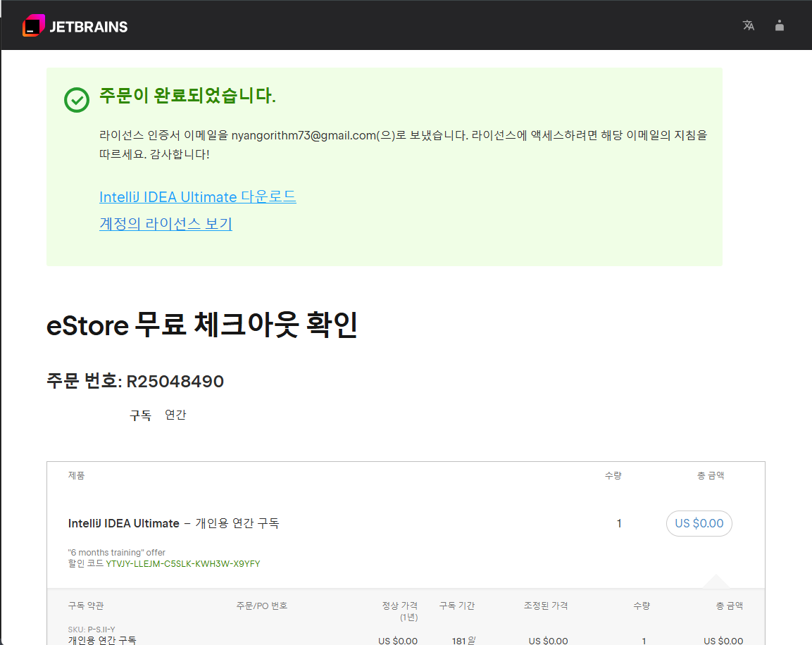Click the "6 months training" offer text
Image resolution: width=812 pixels, height=645 pixels.
(x=116, y=552)
